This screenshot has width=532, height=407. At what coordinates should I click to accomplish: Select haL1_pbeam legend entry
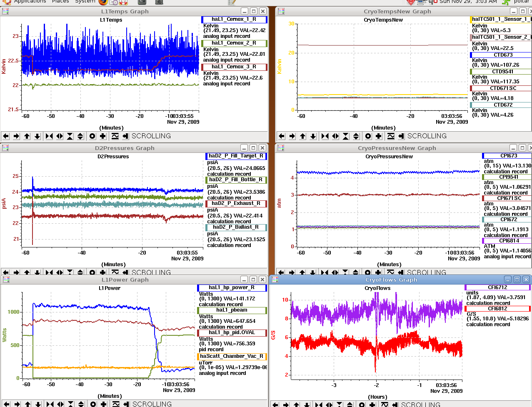[232, 310]
